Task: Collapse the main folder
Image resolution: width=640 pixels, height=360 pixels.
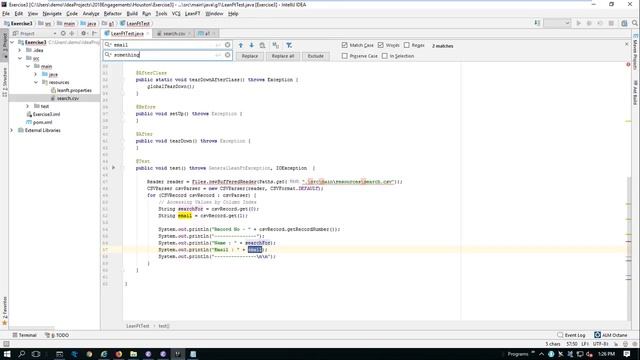Action: pyautogui.click(x=28, y=66)
